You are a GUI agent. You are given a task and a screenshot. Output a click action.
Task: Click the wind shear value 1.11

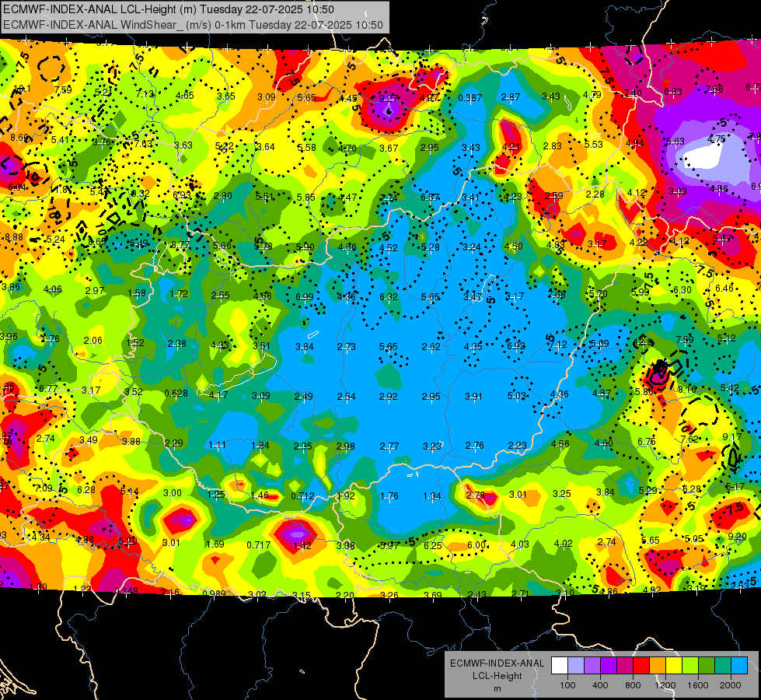(217, 444)
